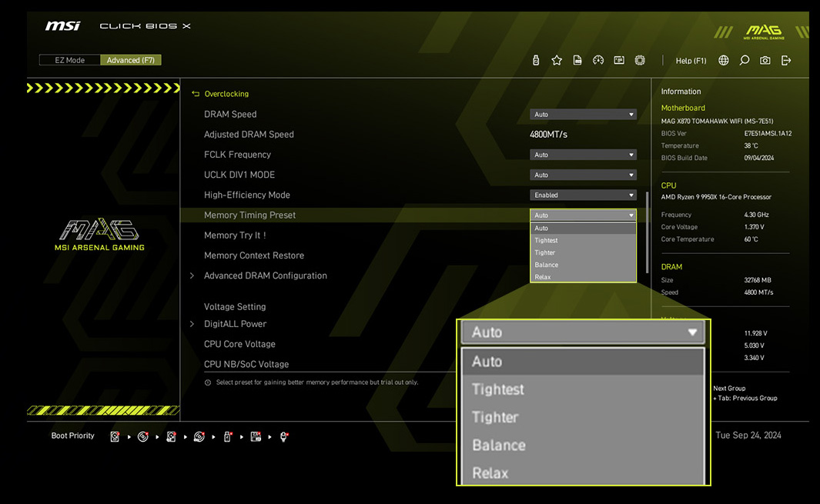
Task: Expand the DigitALL Power section
Action: (235, 324)
